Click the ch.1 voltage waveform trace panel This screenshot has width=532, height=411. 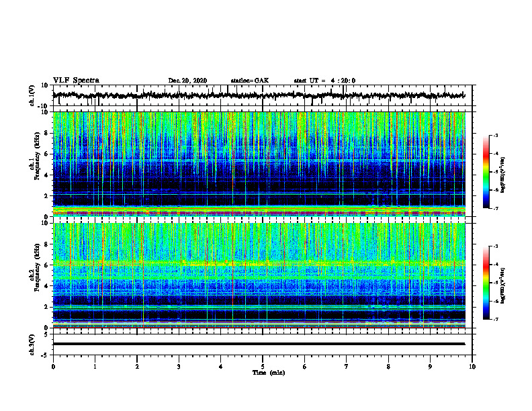coord(262,95)
